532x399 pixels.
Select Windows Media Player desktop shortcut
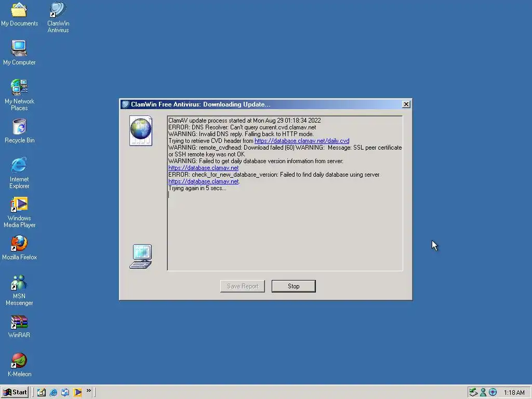pyautogui.click(x=19, y=212)
